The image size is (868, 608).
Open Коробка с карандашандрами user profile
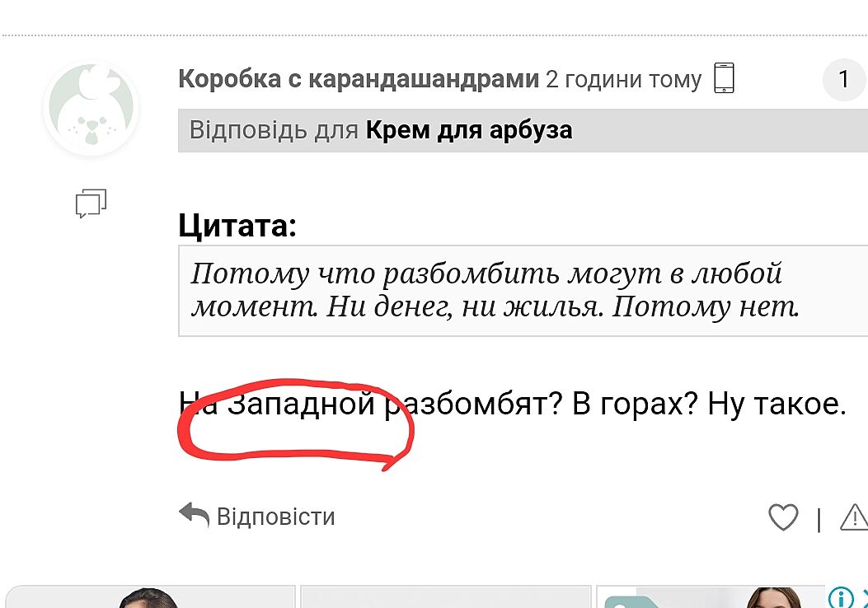[x=358, y=79]
